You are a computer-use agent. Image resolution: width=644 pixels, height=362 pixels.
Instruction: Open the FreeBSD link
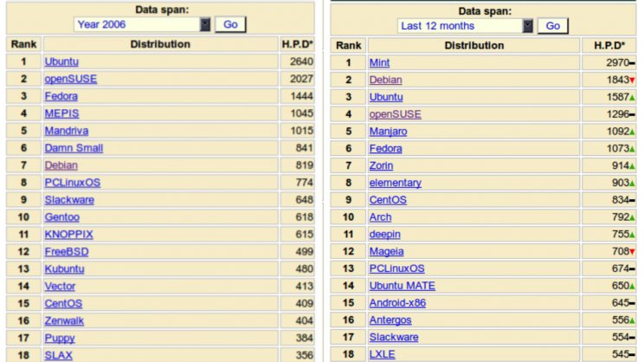pyautogui.click(x=67, y=251)
